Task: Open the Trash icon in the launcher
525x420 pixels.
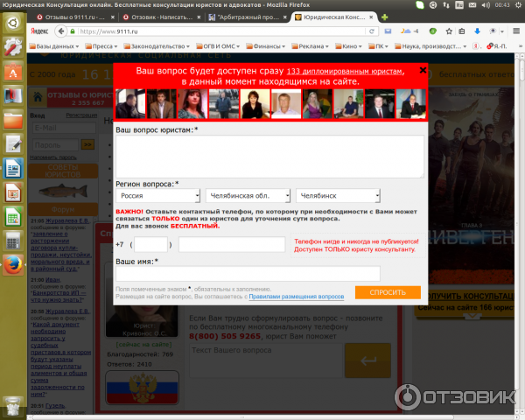Action: 13,405
